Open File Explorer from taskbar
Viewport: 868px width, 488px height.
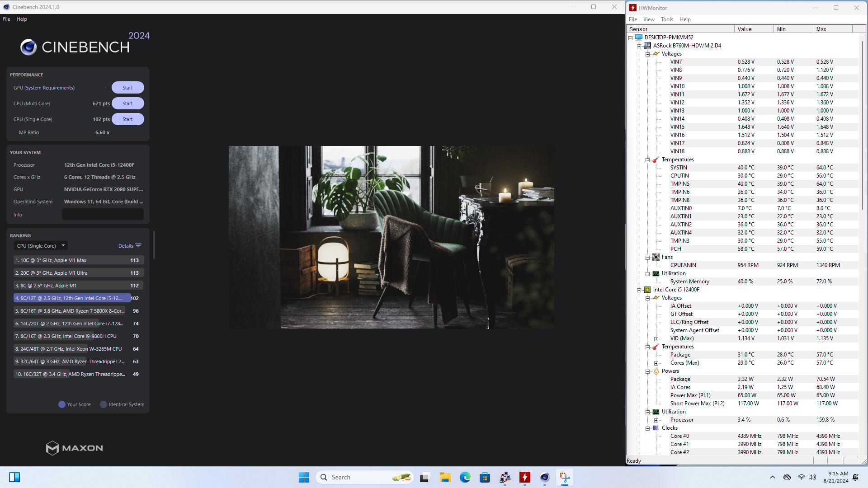pos(445,477)
